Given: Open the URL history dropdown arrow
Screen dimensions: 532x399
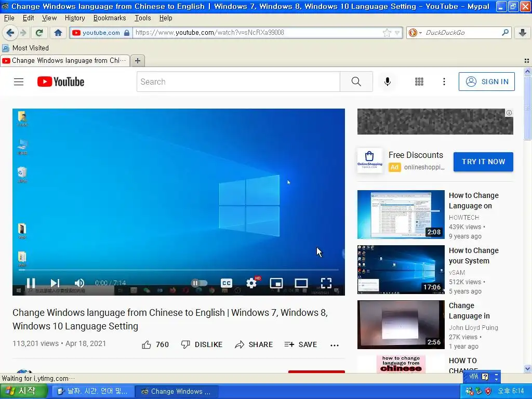Looking at the screenshot, I should coord(397,33).
